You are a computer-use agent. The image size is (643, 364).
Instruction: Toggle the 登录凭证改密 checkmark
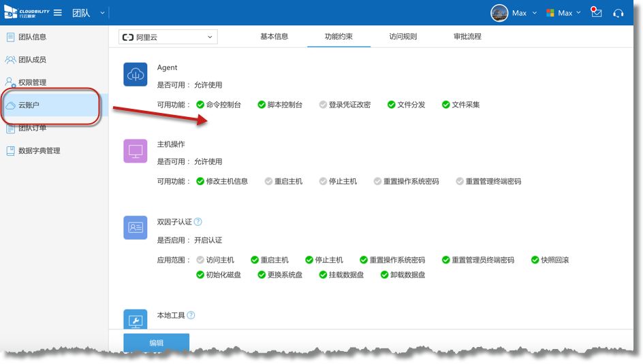click(x=323, y=105)
